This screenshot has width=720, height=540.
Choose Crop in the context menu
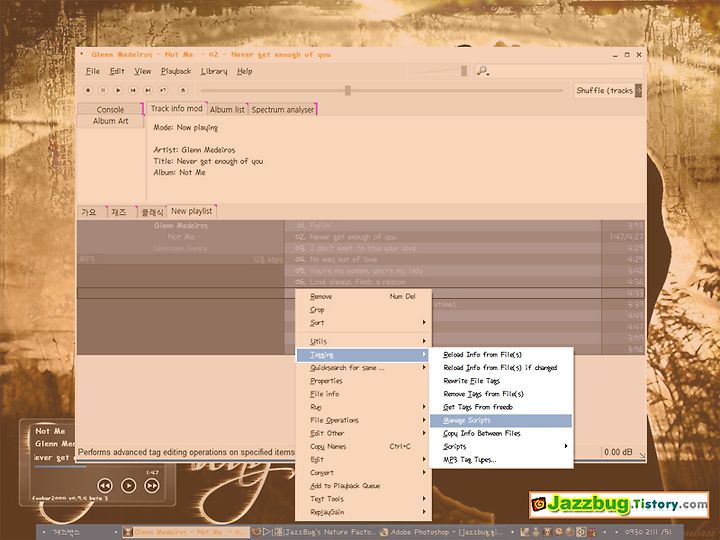(x=363, y=310)
